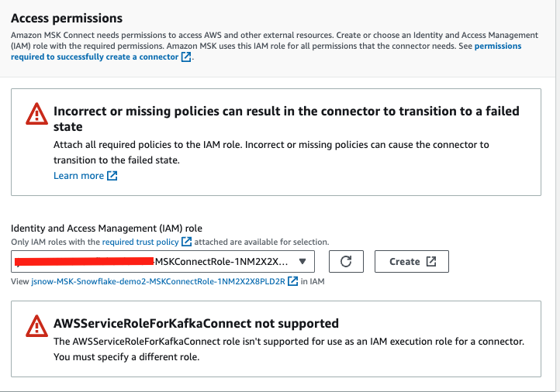560x392 pixels.
Task: Expand role list using the dropdown arrow
Action: click(303, 262)
